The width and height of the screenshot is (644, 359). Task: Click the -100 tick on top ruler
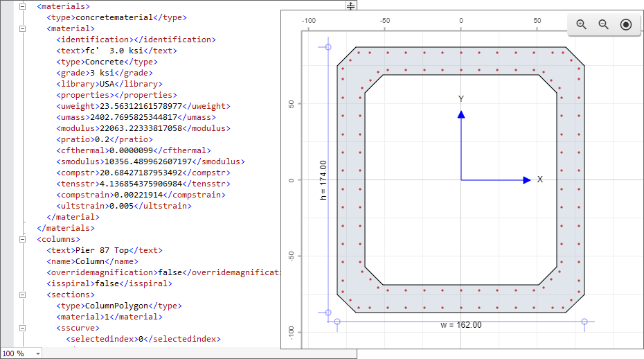pyautogui.click(x=308, y=21)
